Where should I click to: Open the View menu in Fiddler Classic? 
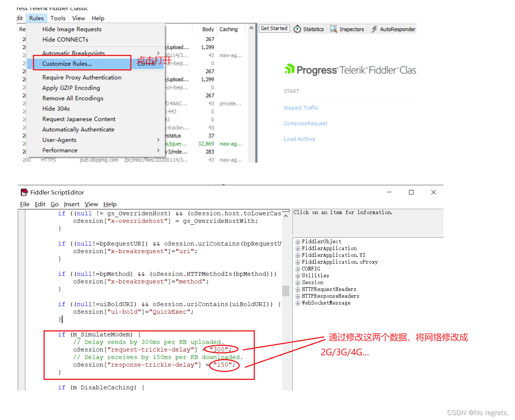78,18
